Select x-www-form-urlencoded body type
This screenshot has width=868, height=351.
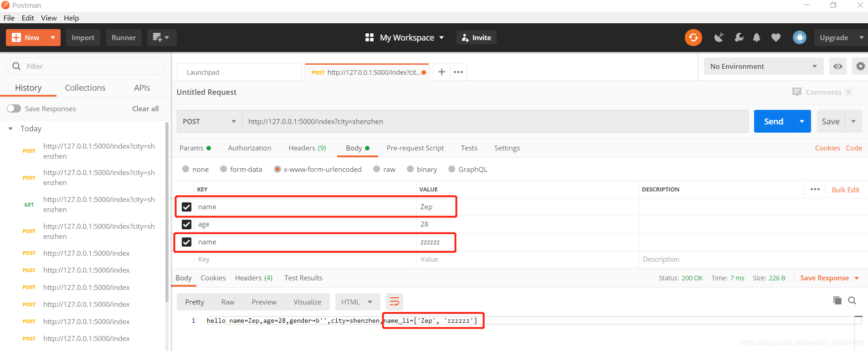[x=277, y=169]
